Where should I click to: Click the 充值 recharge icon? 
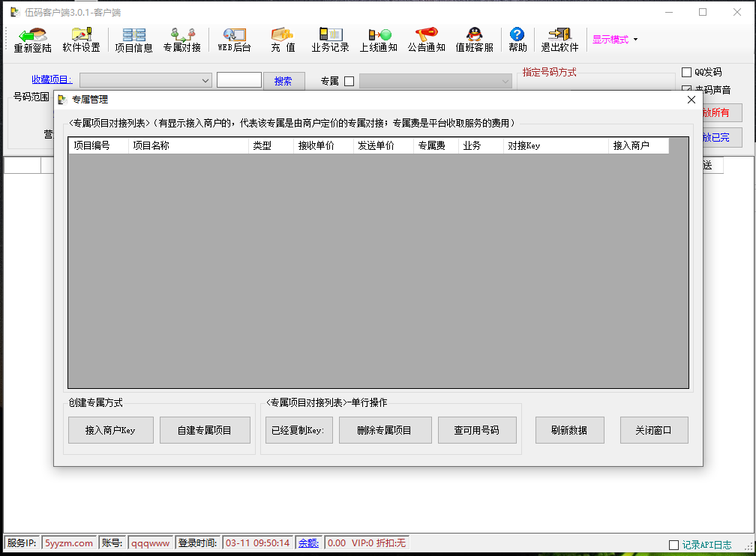tap(283, 40)
